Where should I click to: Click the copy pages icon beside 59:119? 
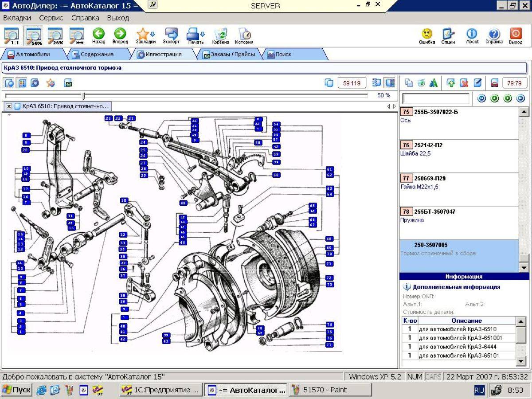coord(329,82)
